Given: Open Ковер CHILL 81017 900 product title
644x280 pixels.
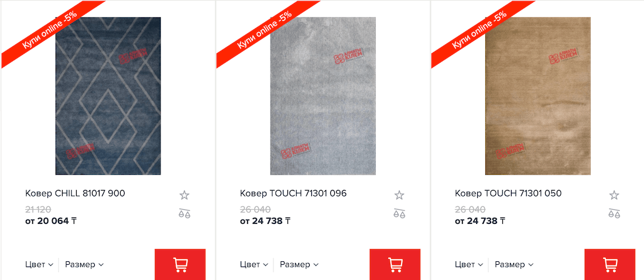Looking at the screenshot, I should click(75, 193).
